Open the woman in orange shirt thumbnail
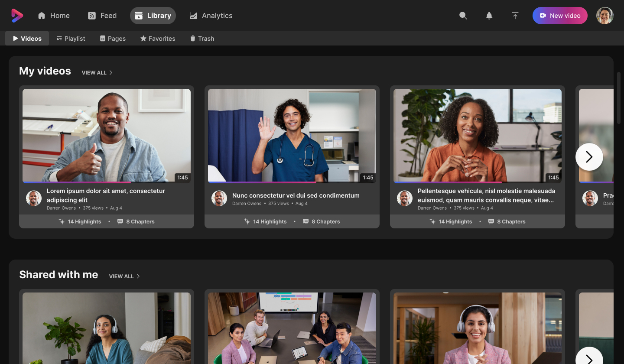Viewport: 624px width, 364px height. (x=478, y=135)
